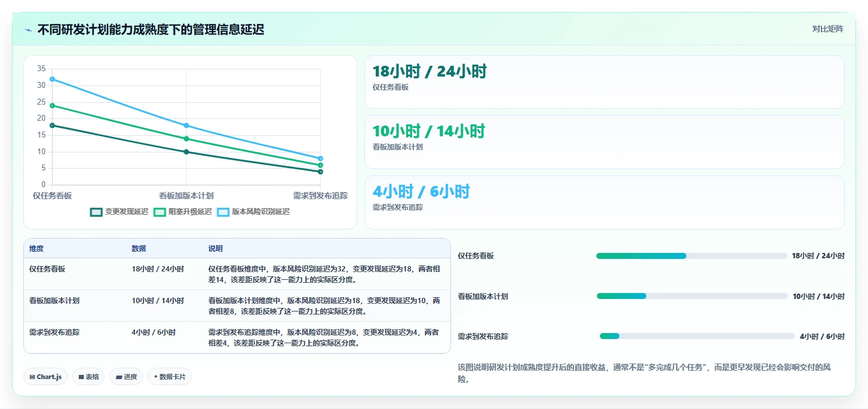This screenshot has width=868, height=409.
Task: Click the 数据 column header
Action: (139, 249)
